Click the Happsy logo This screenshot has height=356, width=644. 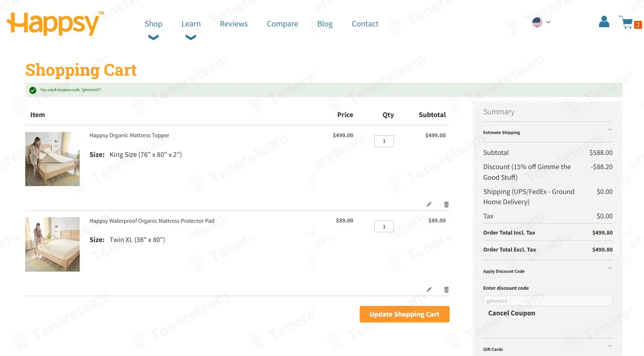pos(56,24)
